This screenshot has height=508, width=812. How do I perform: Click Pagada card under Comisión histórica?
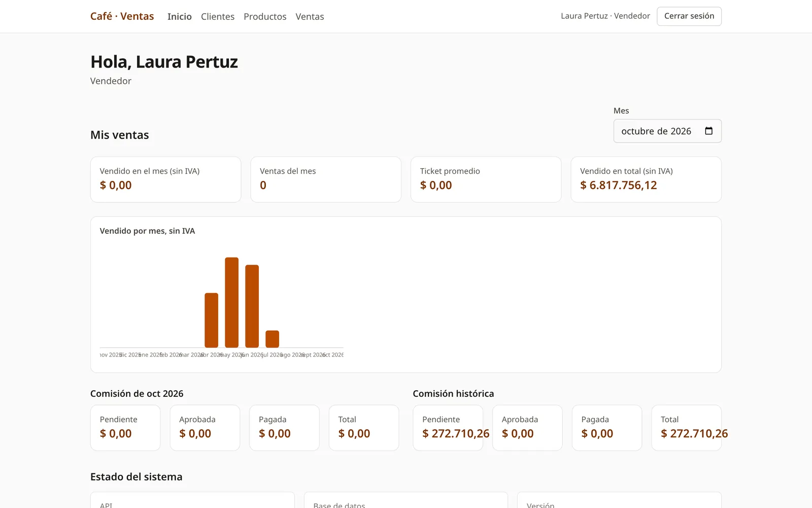pyautogui.click(x=607, y=428)
